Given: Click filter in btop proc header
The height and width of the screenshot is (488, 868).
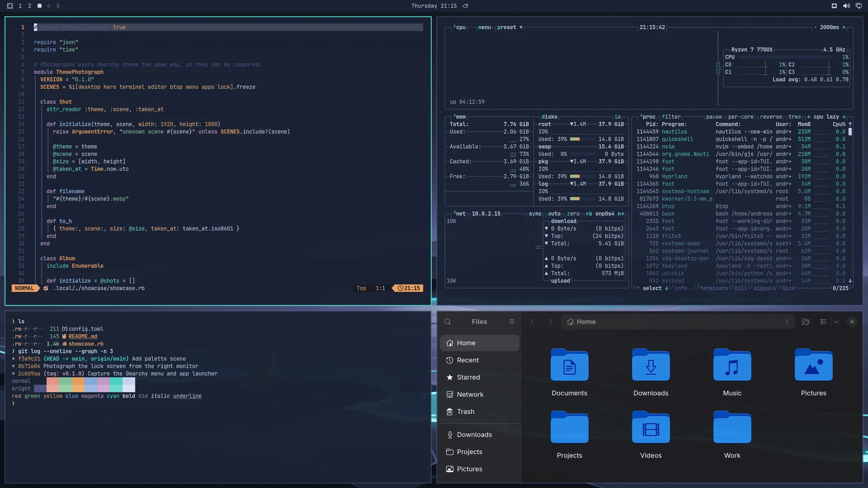Looking at the screenshot, I should click(671, 117).
